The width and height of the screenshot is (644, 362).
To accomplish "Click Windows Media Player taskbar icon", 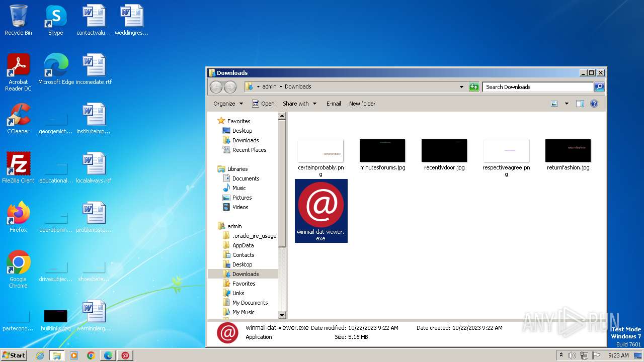I will pyautogui.click(x=74, y=355).
